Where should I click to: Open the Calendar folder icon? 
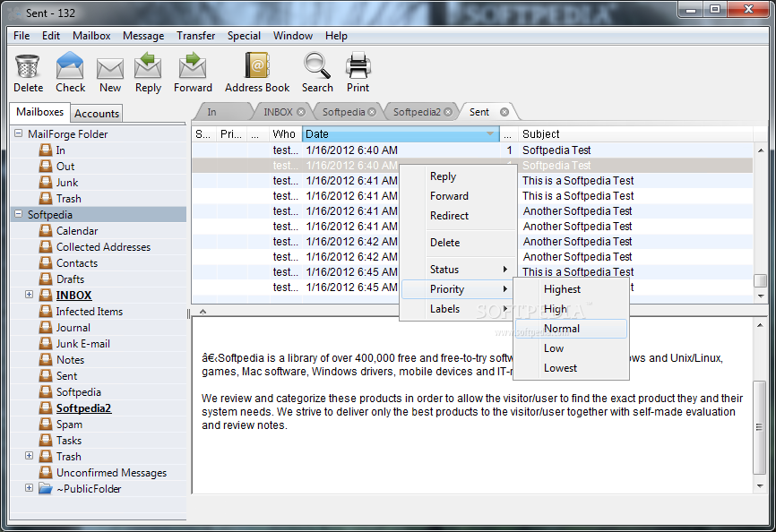pyautogui.click(x=46, y=231)
